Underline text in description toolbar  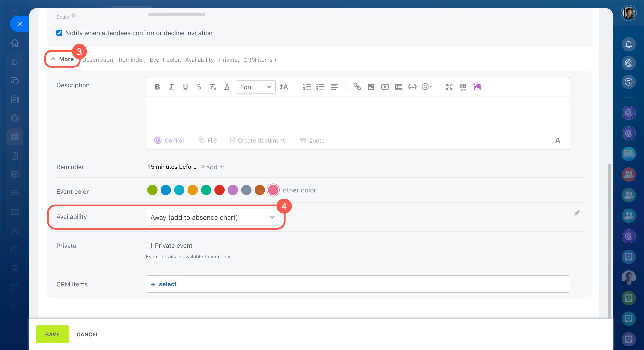click(x=185, y=87)
